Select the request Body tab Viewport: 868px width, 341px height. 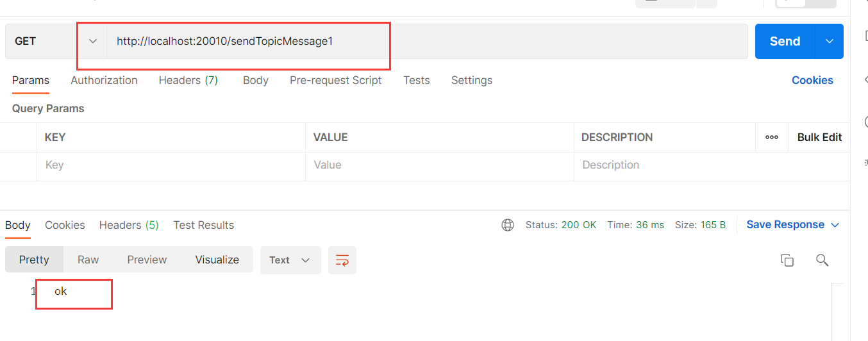(x=255, y=80)
